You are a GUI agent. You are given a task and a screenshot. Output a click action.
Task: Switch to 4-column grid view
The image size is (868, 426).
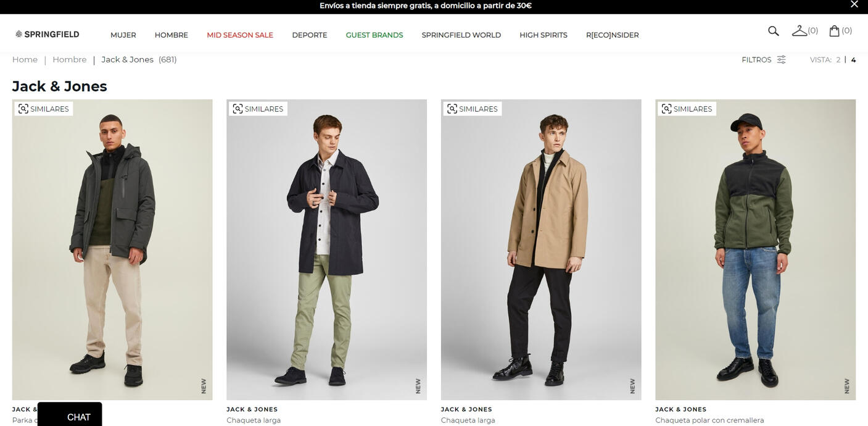click(853, 60)
